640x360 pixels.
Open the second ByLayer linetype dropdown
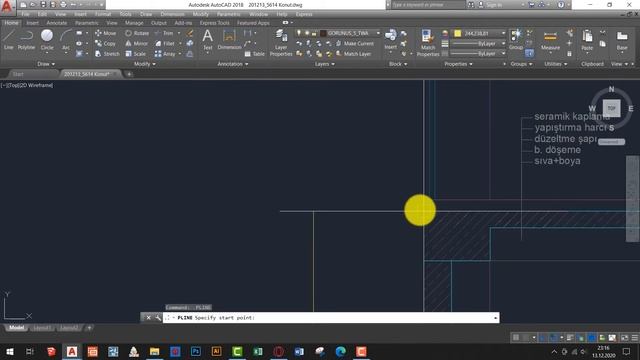503,53
